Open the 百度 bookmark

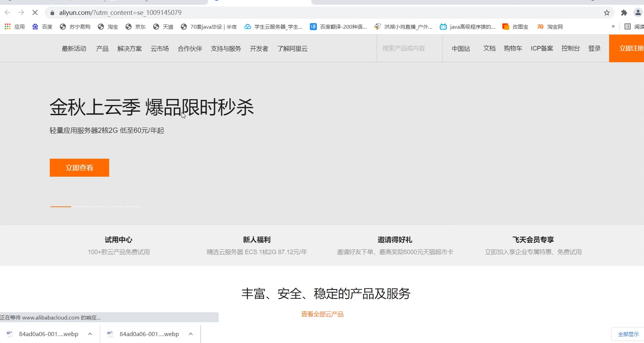point(42,27)
